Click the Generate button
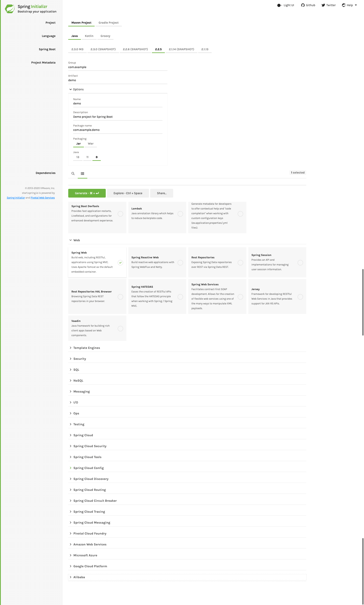Screen dimensions: 364x605 coord(87,193)
